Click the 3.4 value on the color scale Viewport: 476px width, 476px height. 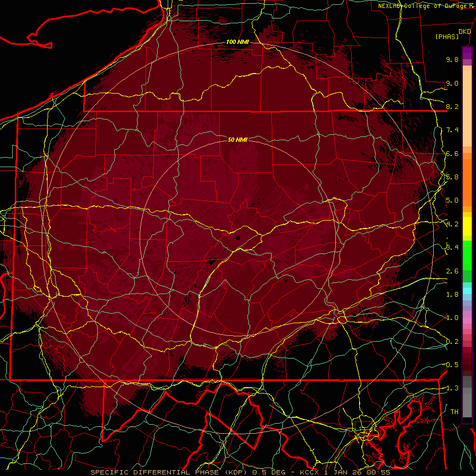[452, 248]
